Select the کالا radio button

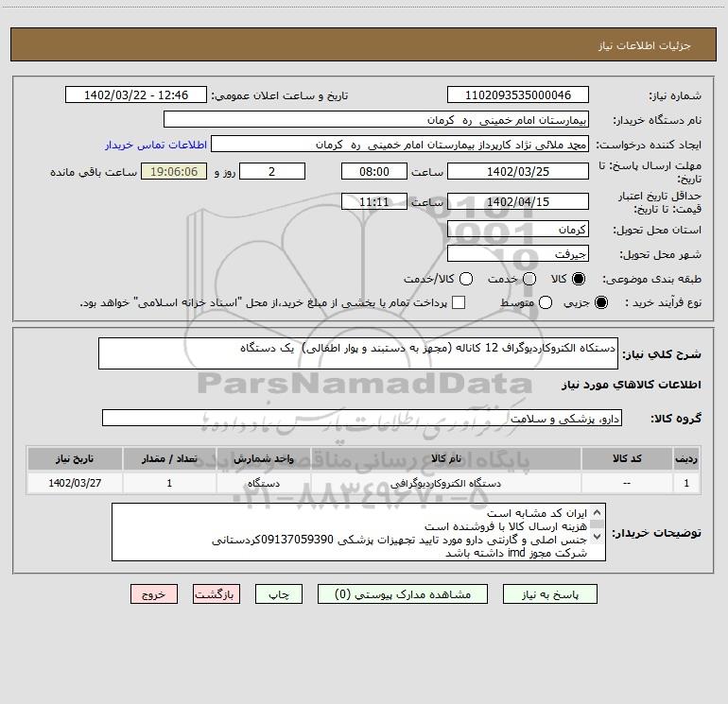coord(579,279)
